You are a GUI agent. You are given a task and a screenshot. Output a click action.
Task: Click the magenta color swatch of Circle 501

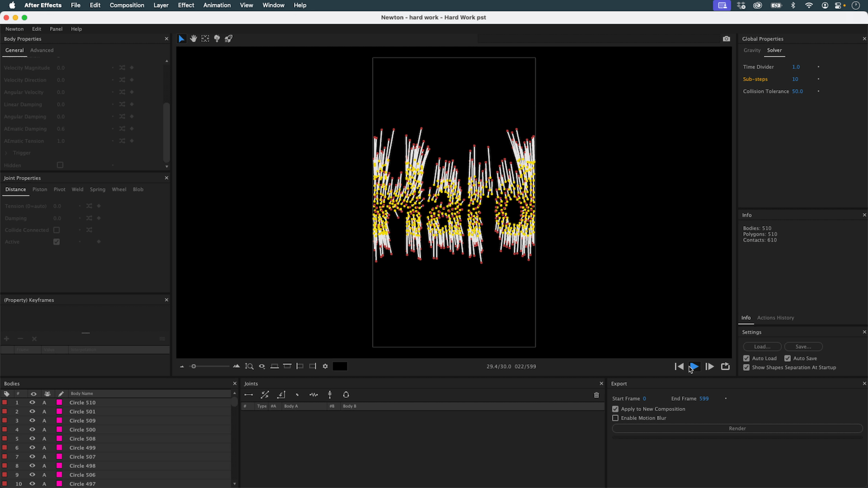coord(59,412)
